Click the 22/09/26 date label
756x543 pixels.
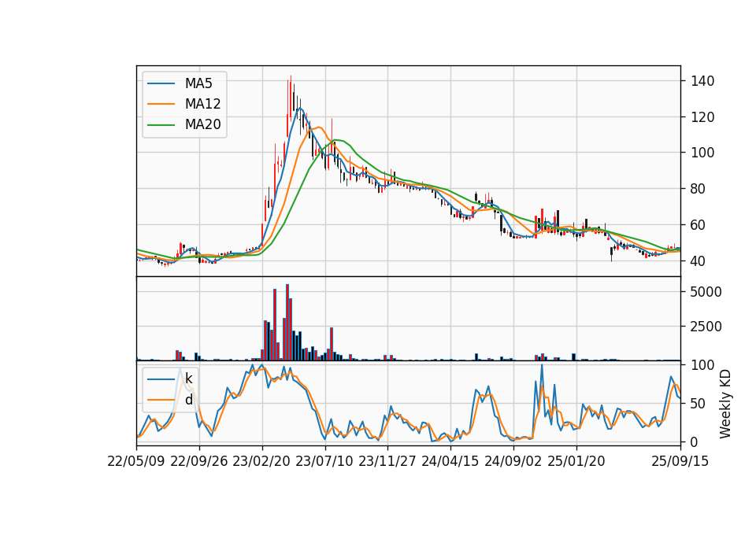click(x=199, y=461)
